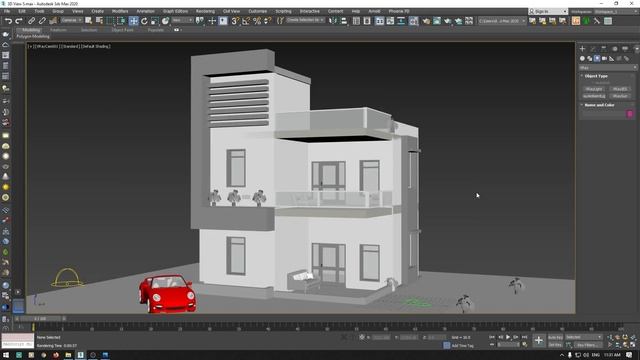This screenshot has height=360, width=640.
Task: Collapse the Name and Color rollout
Action: pyautogui.click(x=599, y=105)
